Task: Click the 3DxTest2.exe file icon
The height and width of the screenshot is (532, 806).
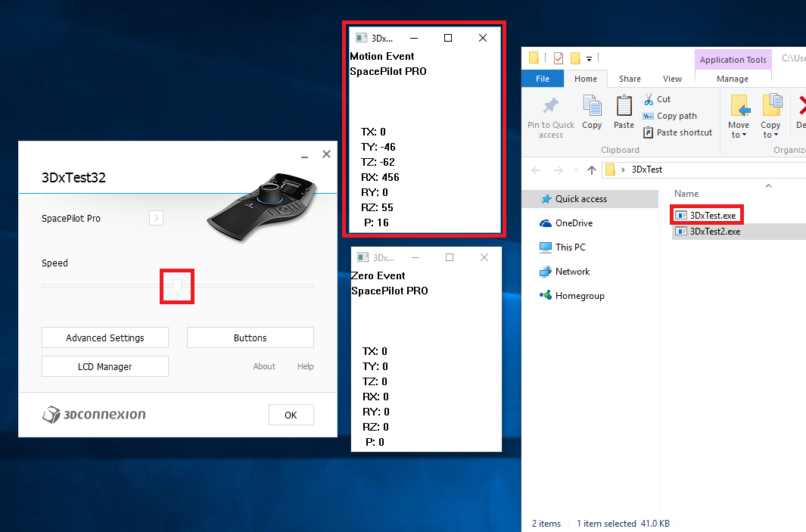Action: click(x=681, y=232)
